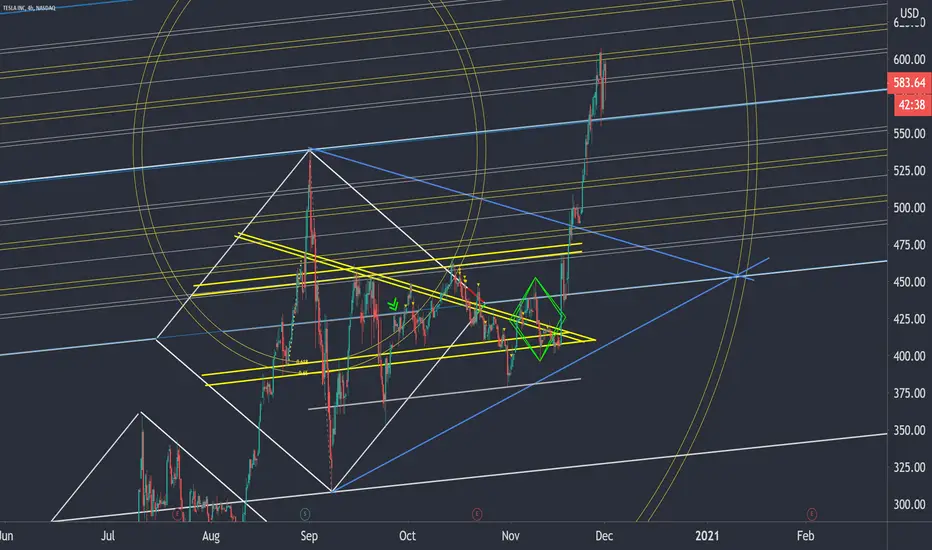Click the 475.00 price axis label
This screenshot has height=550, width=932.
click(x=909, y=245)
